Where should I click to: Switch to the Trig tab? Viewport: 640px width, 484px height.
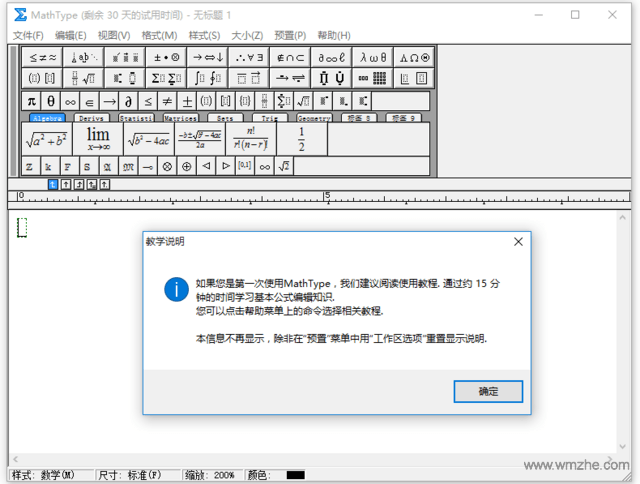click(x=270, y=118)
